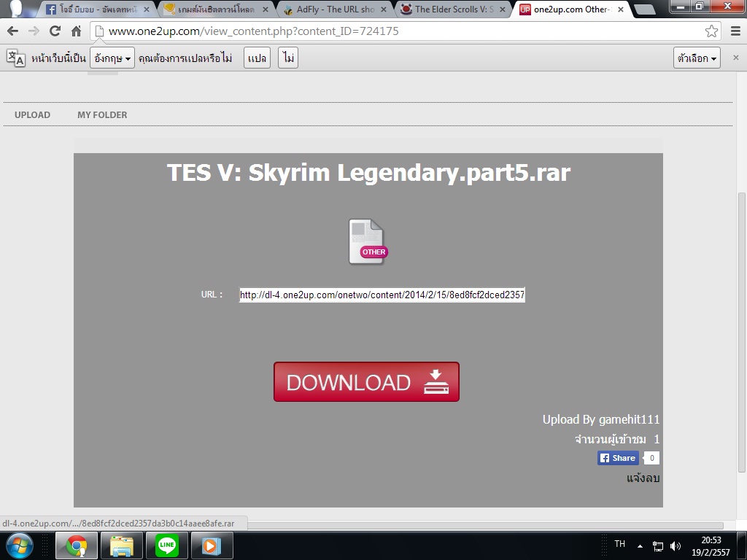Open a new tab with the new-tab button
747x560 pixels.
tap(645, 9)
